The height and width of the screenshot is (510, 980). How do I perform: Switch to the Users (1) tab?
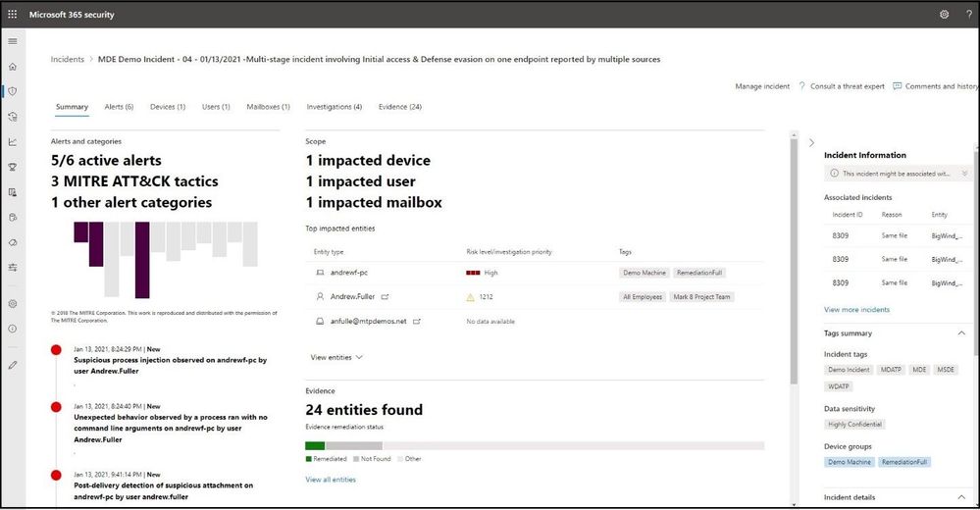pyautogui.click(x=216, y=107)
